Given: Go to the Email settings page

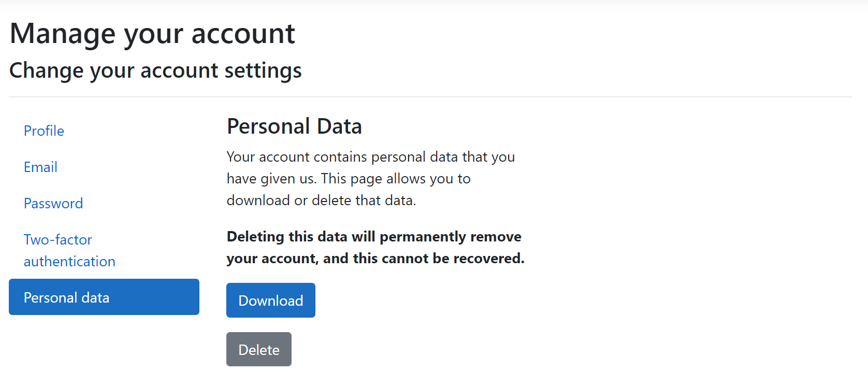Looking at the screenshot, I should coord(40,167).
